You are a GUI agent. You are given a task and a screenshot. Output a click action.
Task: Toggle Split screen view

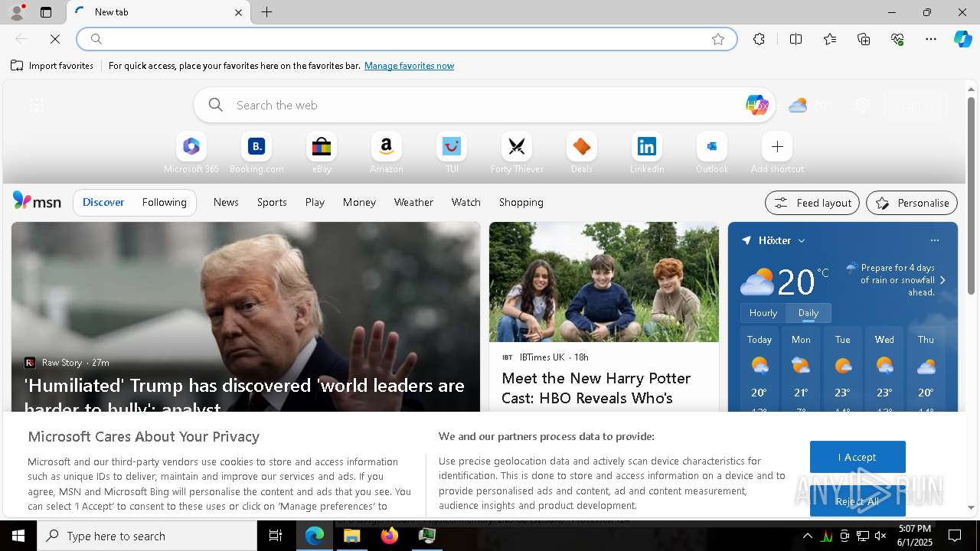point(795,39)
